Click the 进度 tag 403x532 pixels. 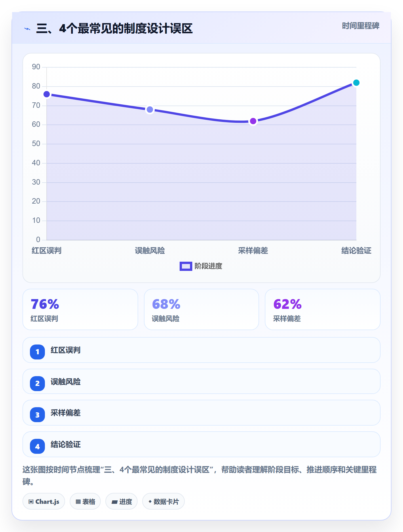121,502
